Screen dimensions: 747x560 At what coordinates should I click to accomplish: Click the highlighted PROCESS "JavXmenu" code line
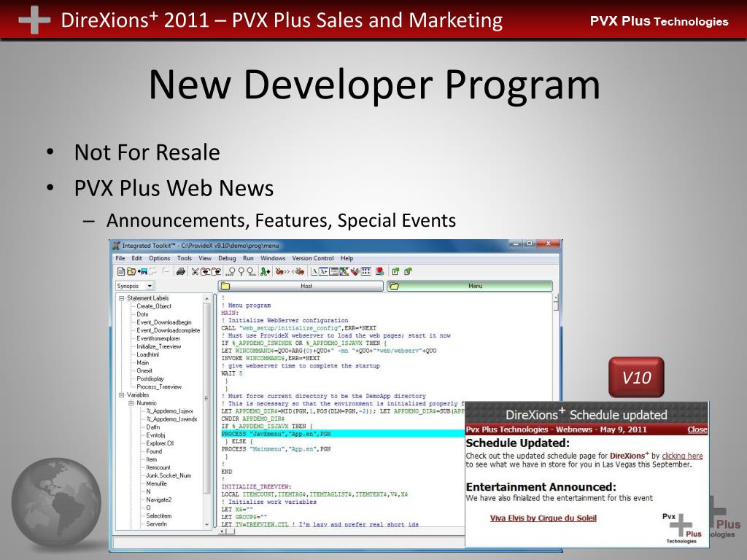(x=343, y=434)
